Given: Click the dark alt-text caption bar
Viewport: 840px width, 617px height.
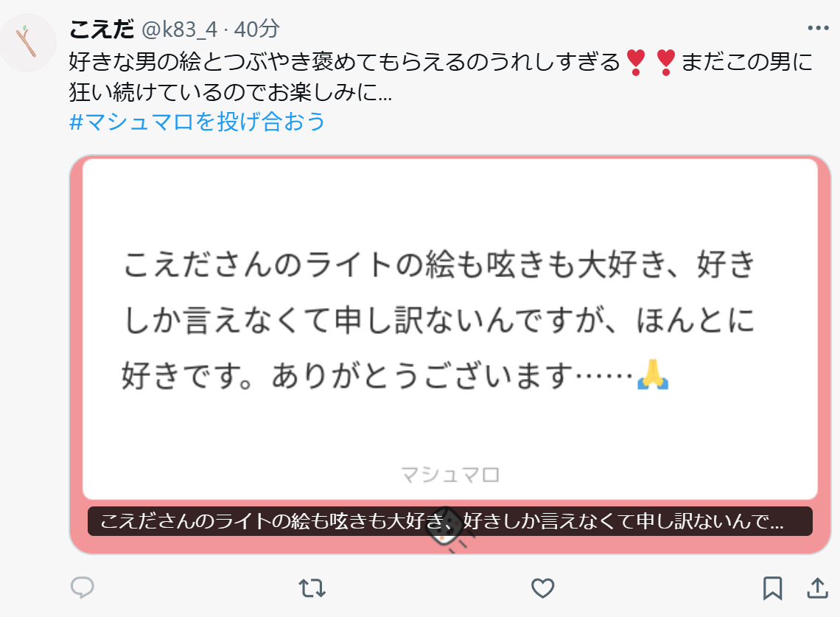Looking at the screenshot, I should click(450, 521).
